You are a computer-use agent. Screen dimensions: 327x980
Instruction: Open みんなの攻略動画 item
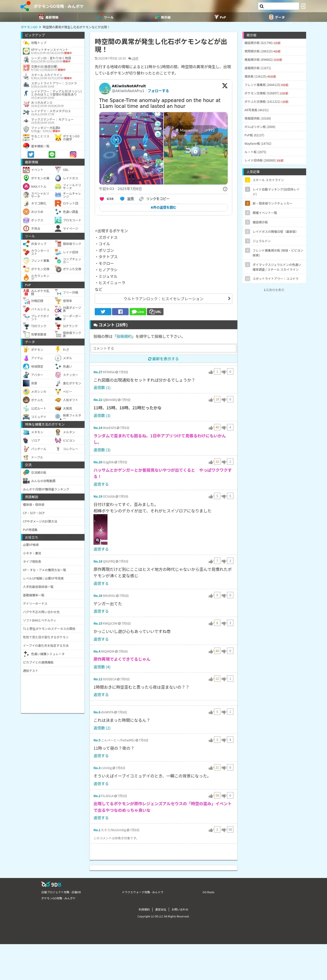pos(52,481)
